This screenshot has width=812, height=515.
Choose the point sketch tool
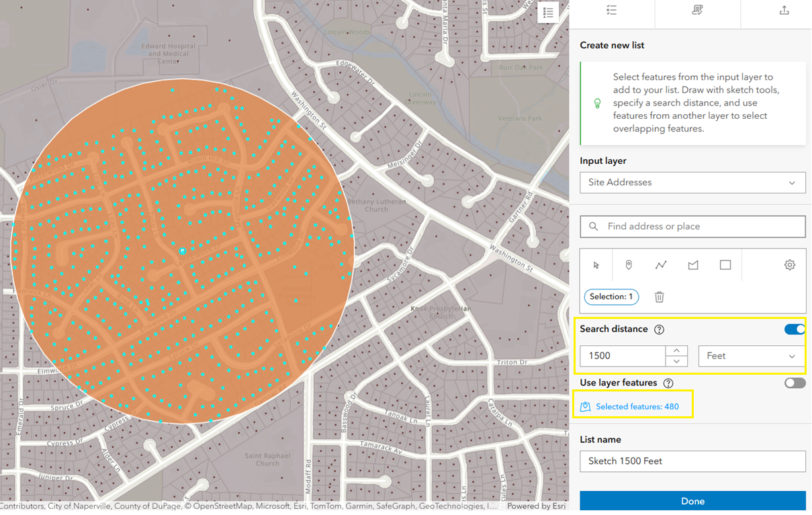click(629, 265)
